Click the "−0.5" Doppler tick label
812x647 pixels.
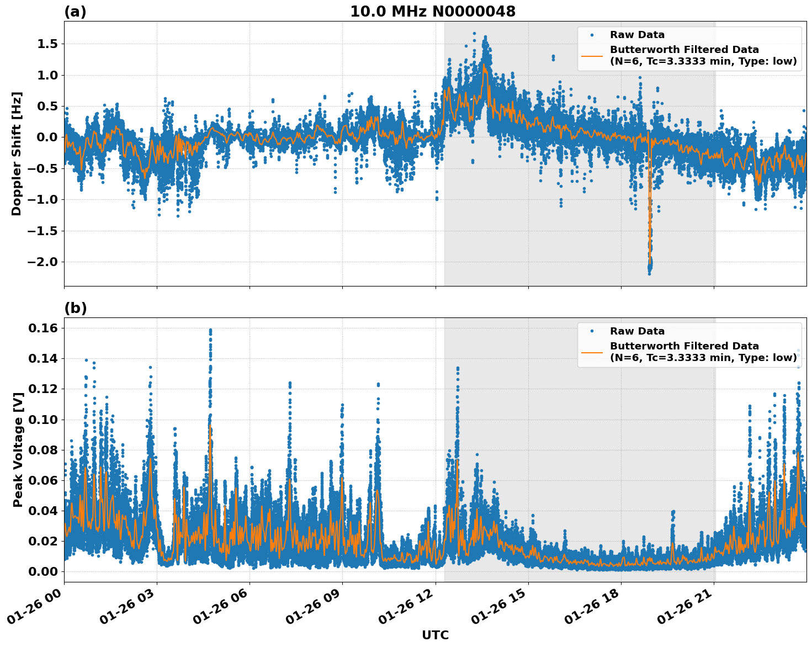click(x=43, y=168)
